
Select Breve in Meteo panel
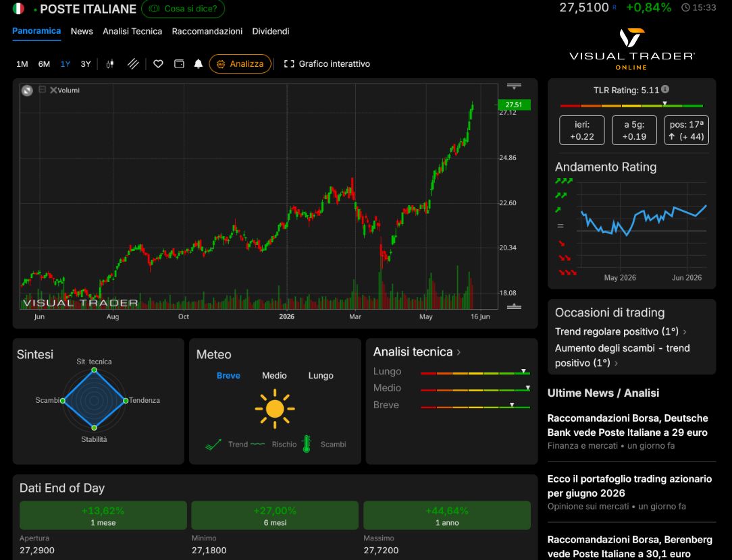point(228,375)
